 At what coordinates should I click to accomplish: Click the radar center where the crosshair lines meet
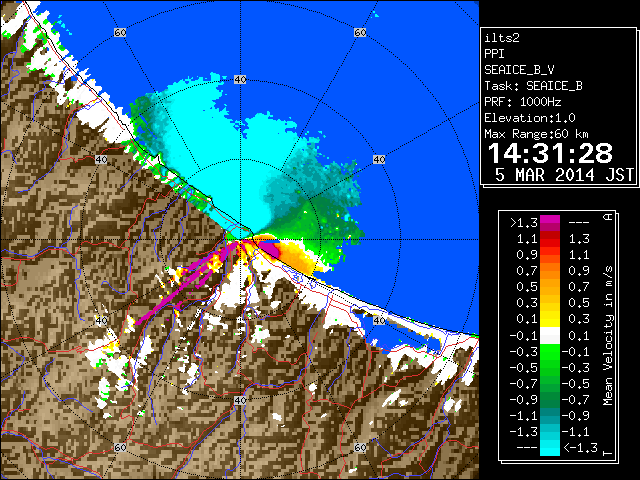pos(240,240)
